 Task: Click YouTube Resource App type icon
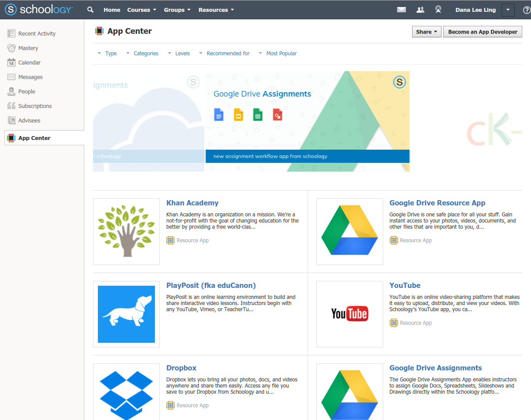click(394, 323)
